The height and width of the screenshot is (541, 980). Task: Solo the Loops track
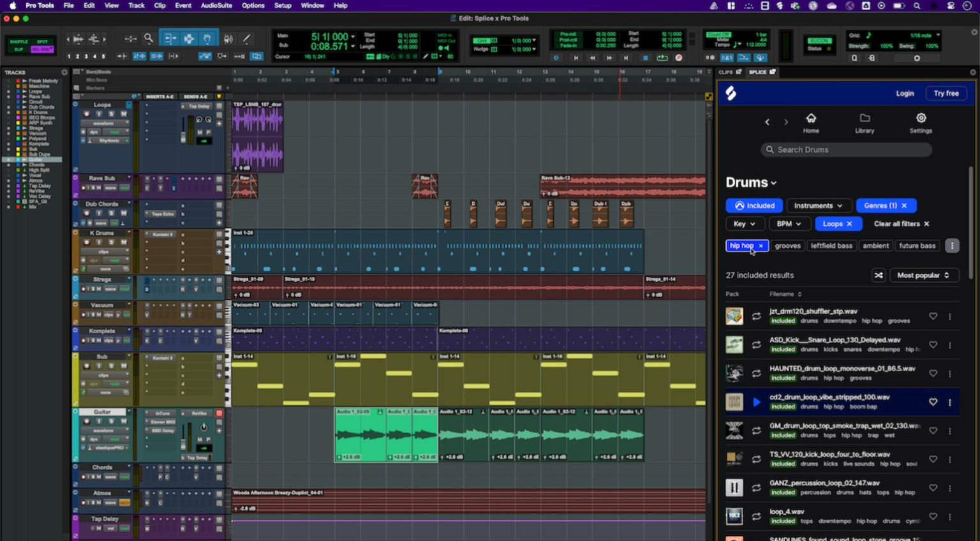coord(112,114)
